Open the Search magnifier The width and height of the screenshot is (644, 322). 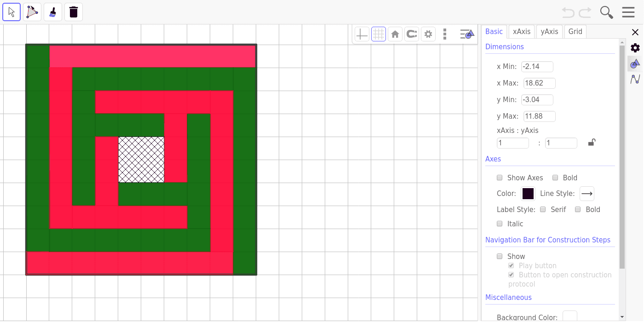607,12
